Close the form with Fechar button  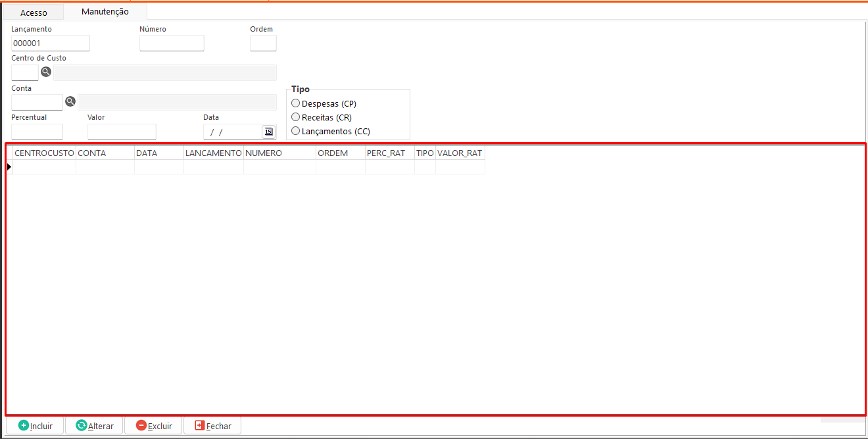(212, 426)
